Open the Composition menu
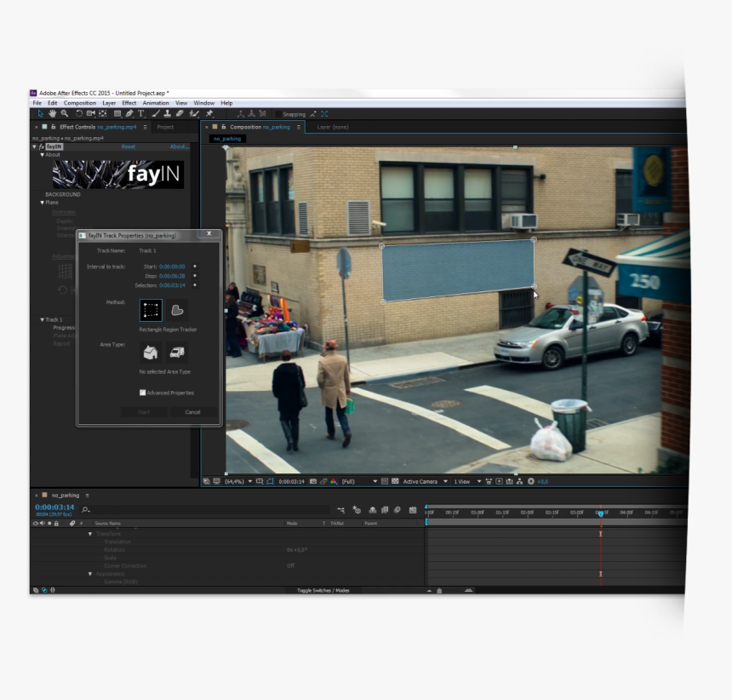 click(x=80, y=103)
